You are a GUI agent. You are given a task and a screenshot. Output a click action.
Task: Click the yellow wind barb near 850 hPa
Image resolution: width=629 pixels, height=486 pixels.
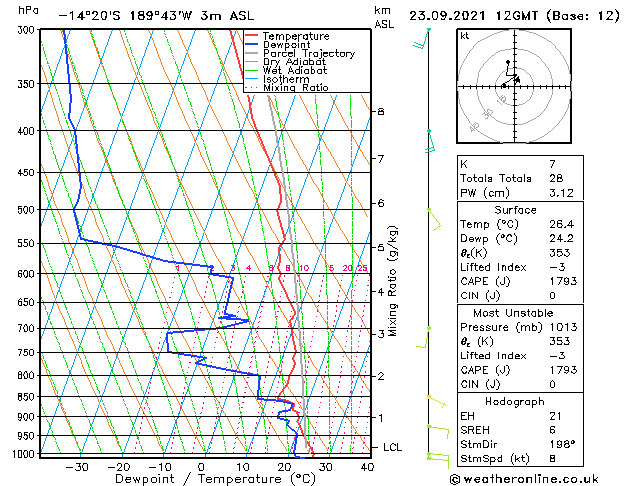(437, 401)
